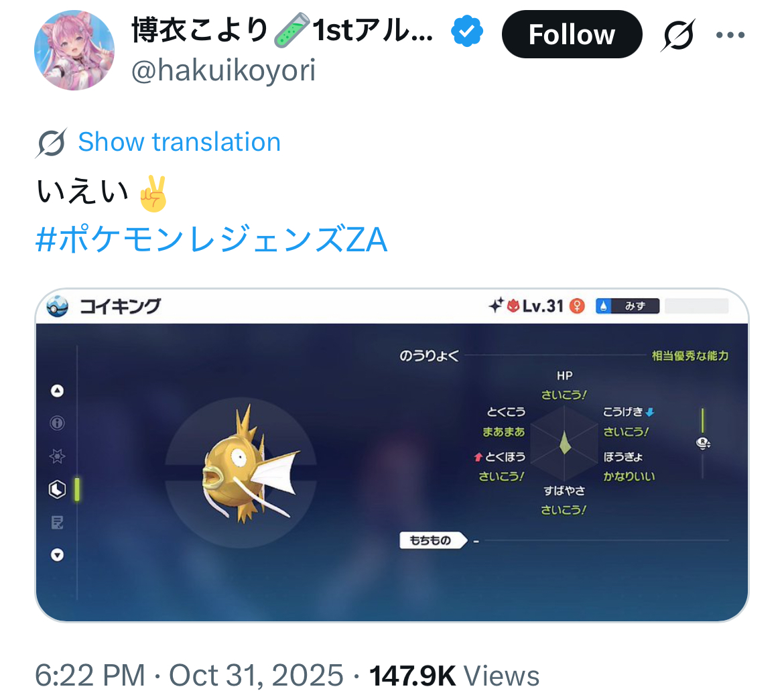The image size is (784, 699).
Task: Click the display name 博衣こより
Action: [200, 30]
